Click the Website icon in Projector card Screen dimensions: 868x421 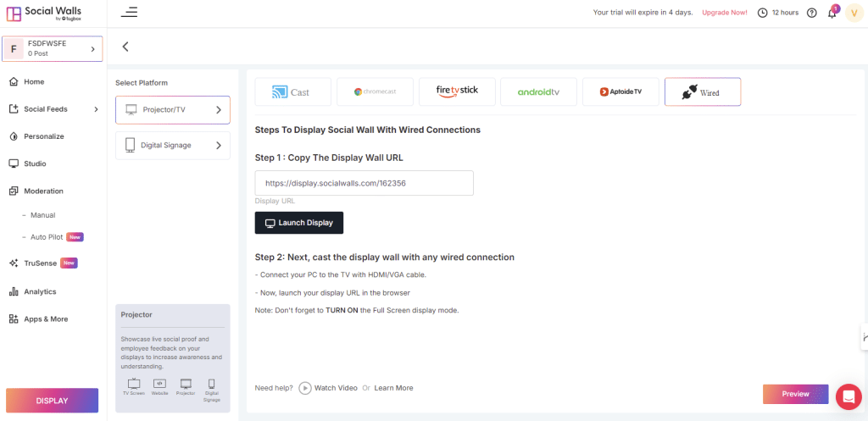159,384
